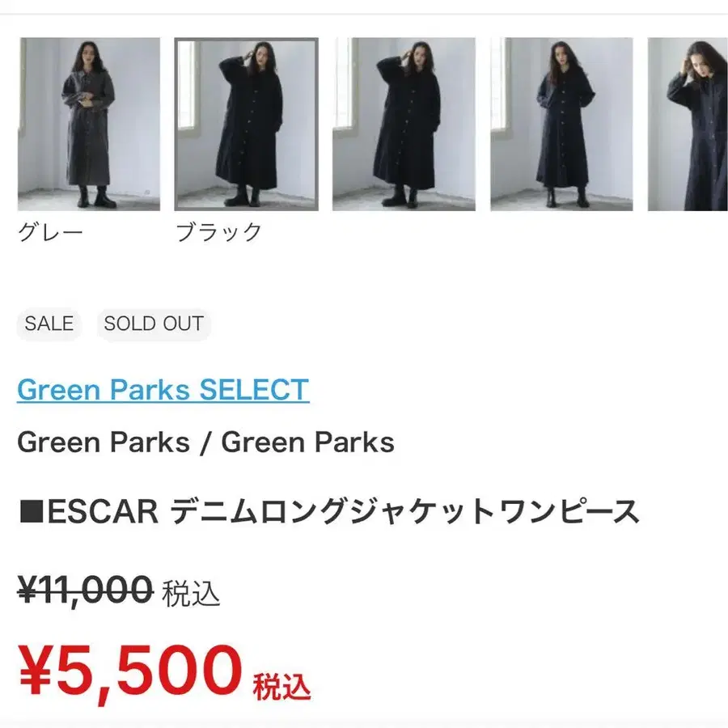The width and height of the screenshot is (728, 728).
Task: Open the Green Parks SELECT link
Action: pos(163,390)
